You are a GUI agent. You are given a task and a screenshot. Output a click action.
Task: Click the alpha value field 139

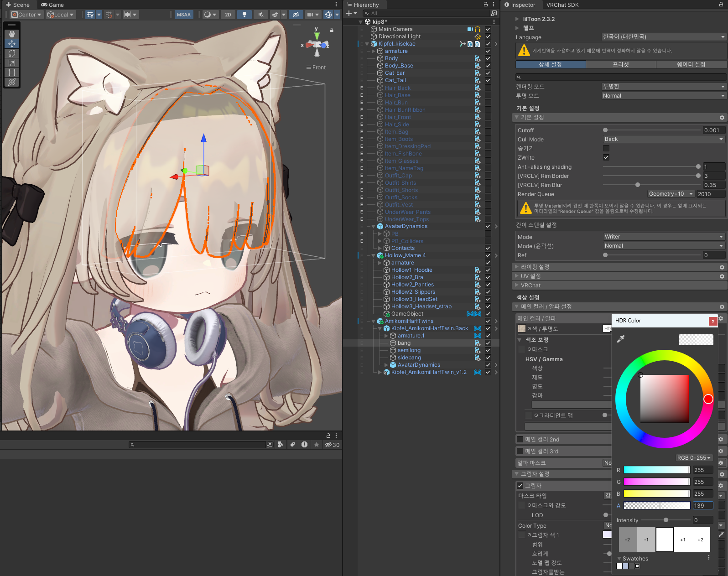[x=702, y=505]
